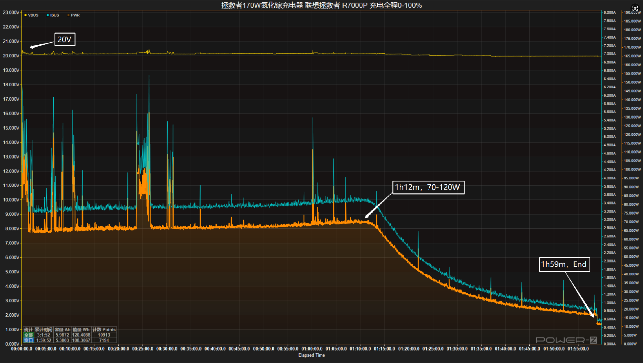Toggle the VBUS series label in legend
644x363 pixels.
[x=33, y=15]
